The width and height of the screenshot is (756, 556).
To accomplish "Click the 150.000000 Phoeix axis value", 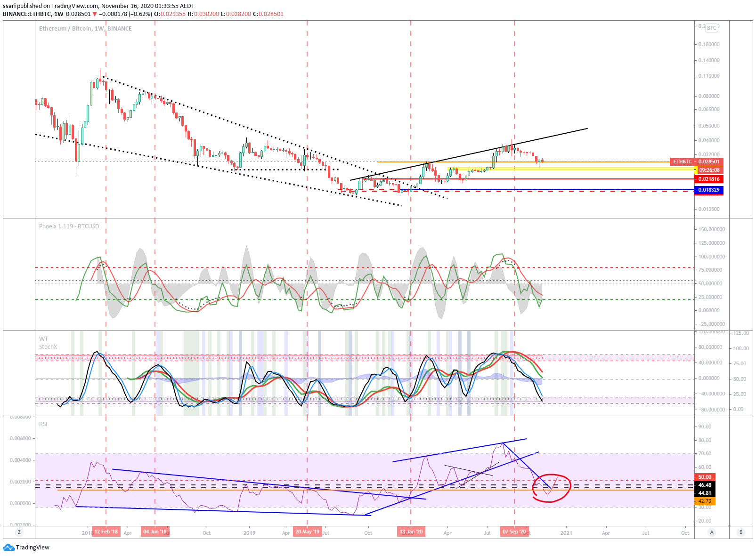I will pyautogui.click(x=712, y=229).
